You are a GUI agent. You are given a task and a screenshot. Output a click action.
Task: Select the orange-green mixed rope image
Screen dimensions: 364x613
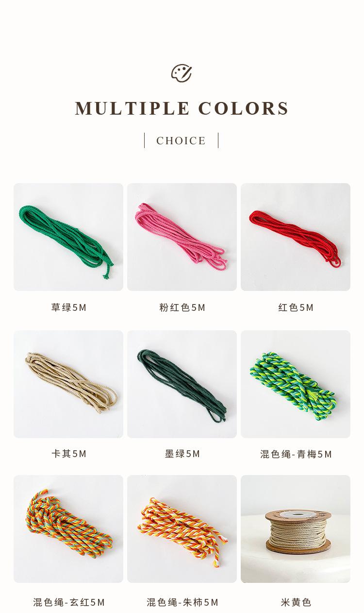68,529
